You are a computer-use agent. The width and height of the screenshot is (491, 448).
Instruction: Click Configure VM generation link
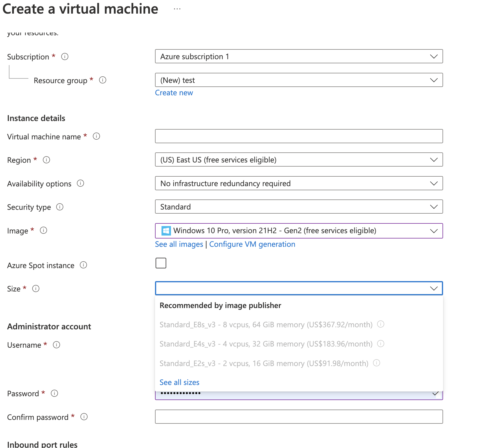(252, 244)
